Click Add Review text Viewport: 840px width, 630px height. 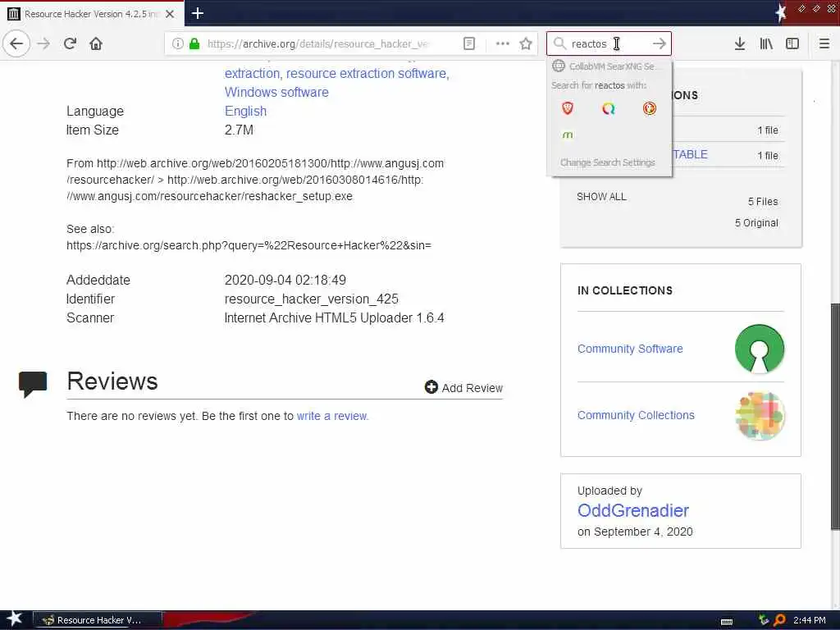[472, 388]
